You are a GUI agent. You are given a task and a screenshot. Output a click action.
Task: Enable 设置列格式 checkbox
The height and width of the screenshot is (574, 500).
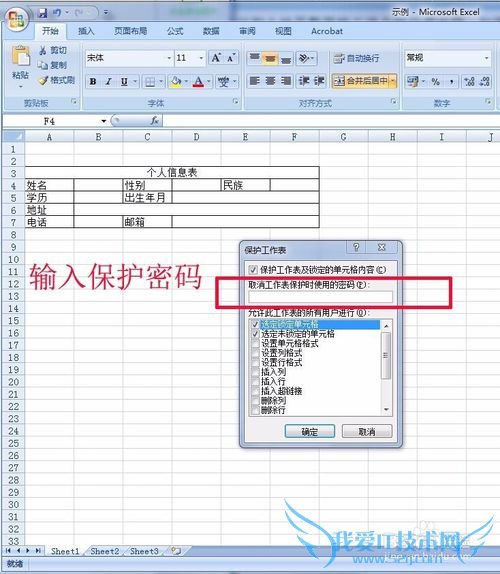click(255, 353)
